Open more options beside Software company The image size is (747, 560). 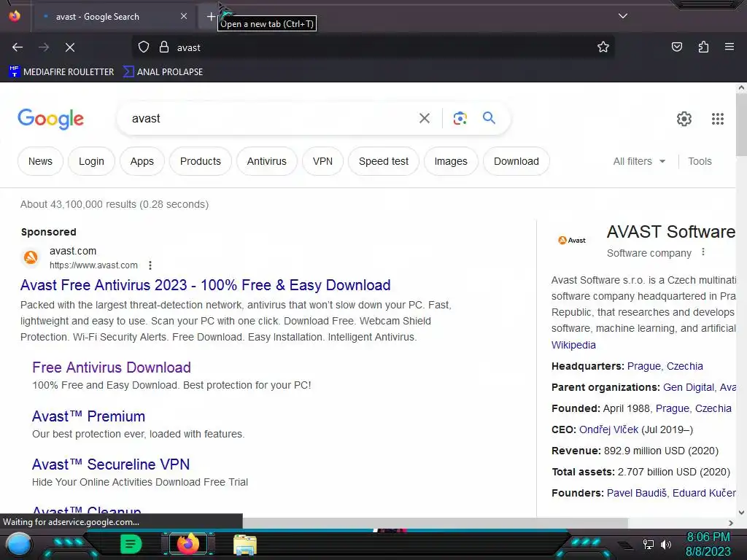click(x=703, y=252)
